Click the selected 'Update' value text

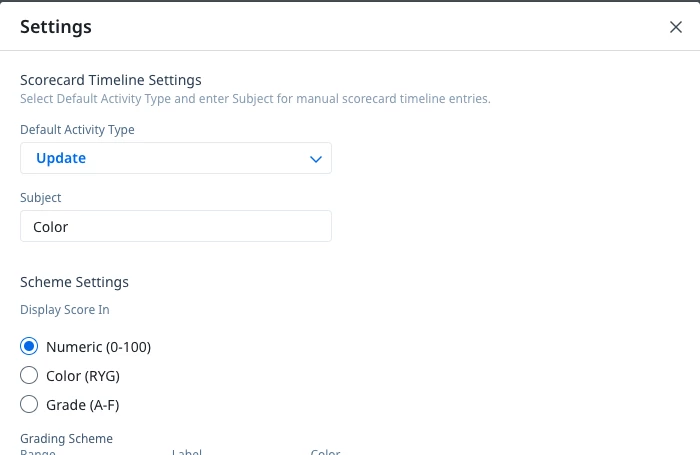pyautogui.click(x=61, y=158)
